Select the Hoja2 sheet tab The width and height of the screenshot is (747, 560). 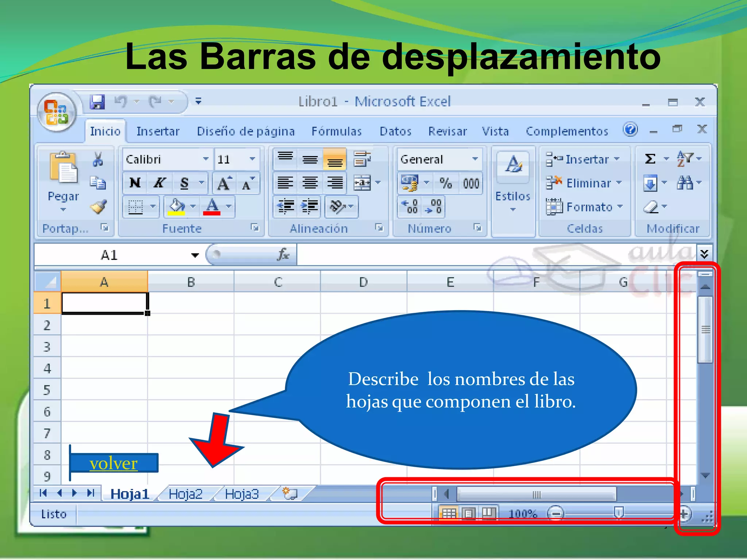[186, 494]
